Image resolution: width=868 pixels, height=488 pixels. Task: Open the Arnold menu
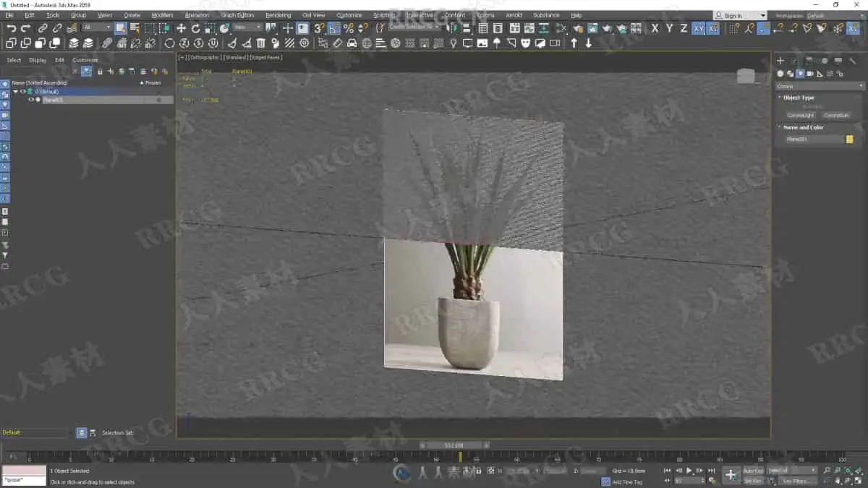pos(514,15)
